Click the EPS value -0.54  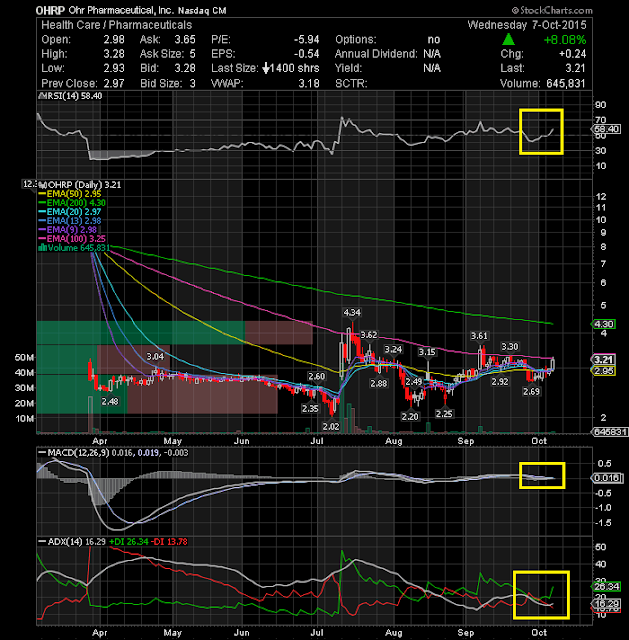pyautogui.click(x=307, y=54)
